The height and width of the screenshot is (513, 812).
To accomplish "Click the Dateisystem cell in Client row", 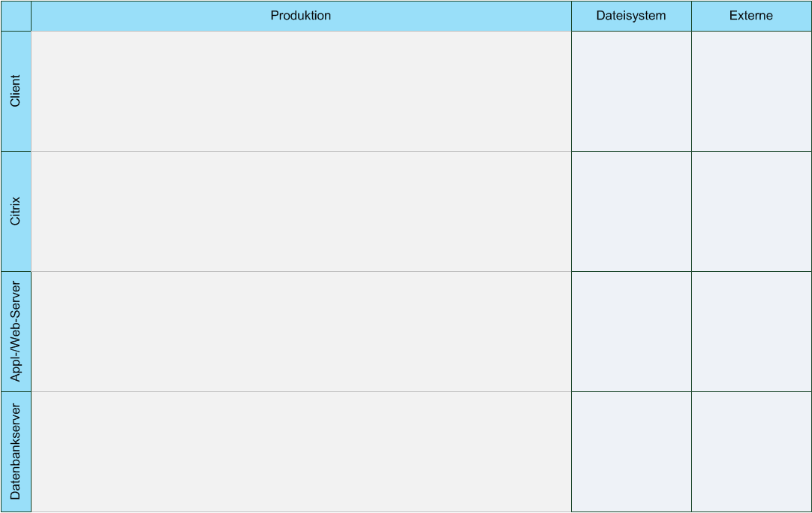I will 631,91.
